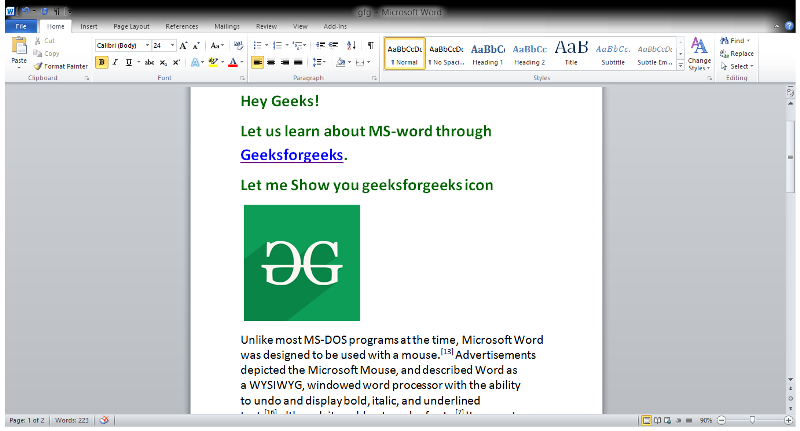Open the Select dropdown in Editing

pos(737,66)
